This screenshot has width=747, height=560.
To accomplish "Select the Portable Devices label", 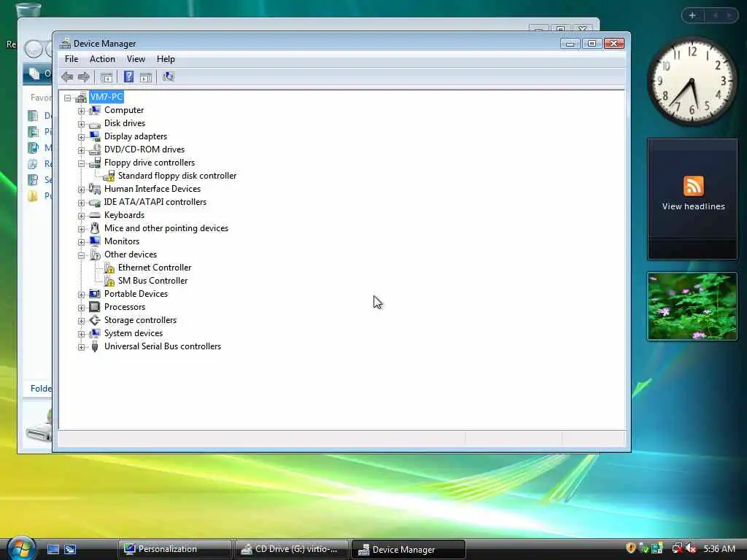I will point(136,294).
